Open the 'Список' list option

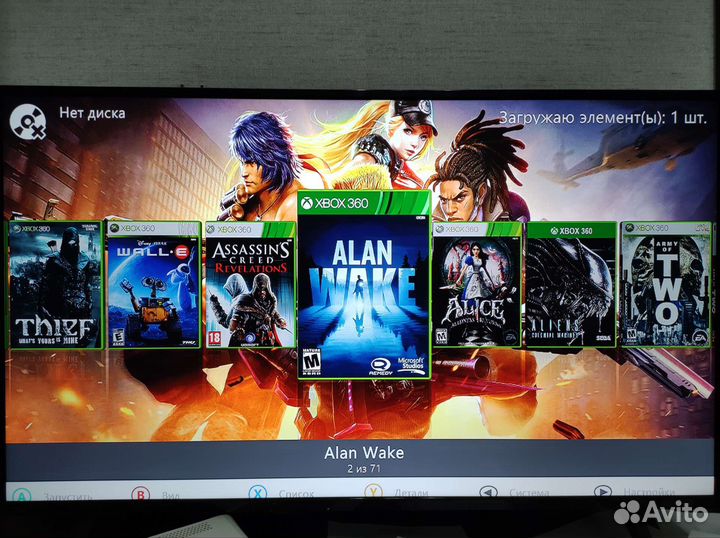tap(296, 494)
